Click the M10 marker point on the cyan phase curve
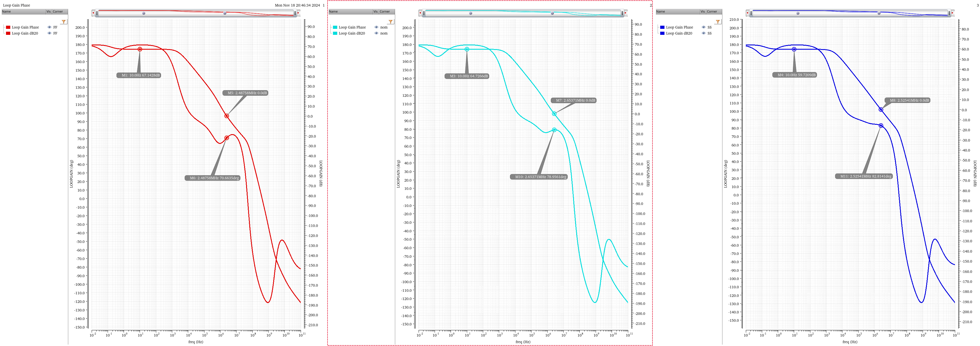The image size is (980, 346). [x=554, y=130]
